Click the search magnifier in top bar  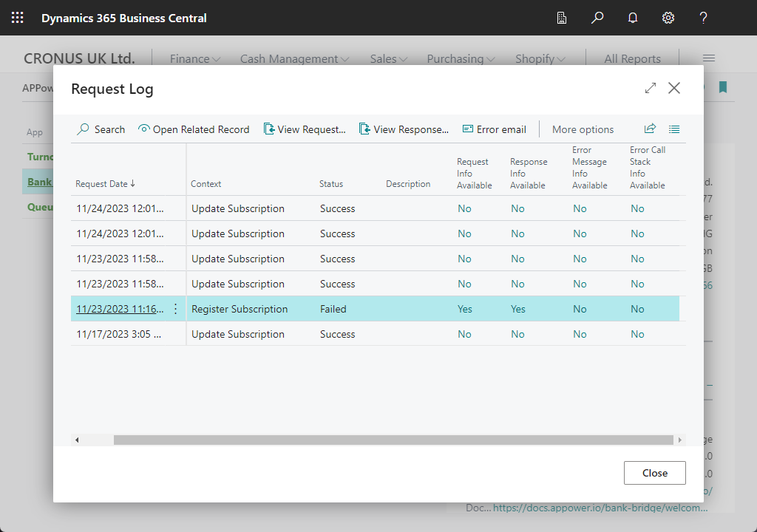coord(597,18)
